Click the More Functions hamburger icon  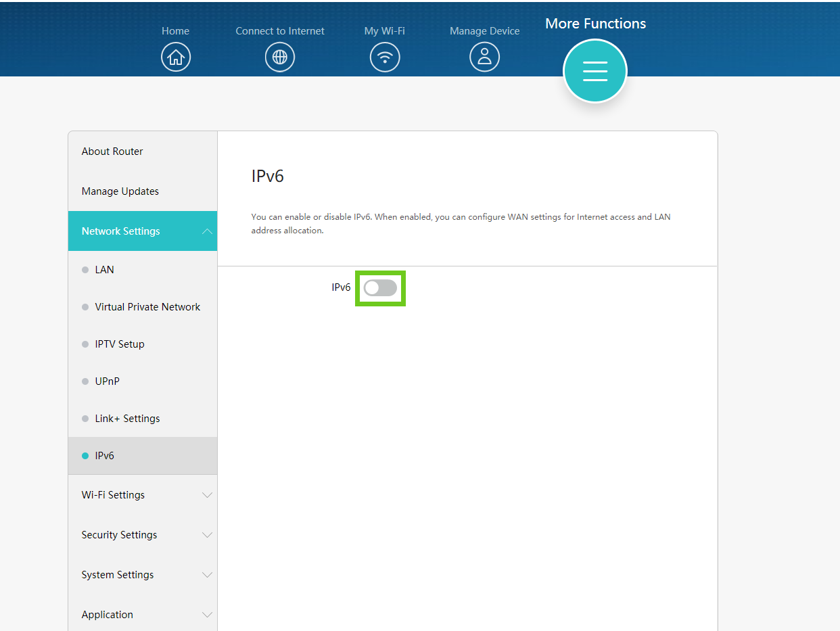[595, 71]
